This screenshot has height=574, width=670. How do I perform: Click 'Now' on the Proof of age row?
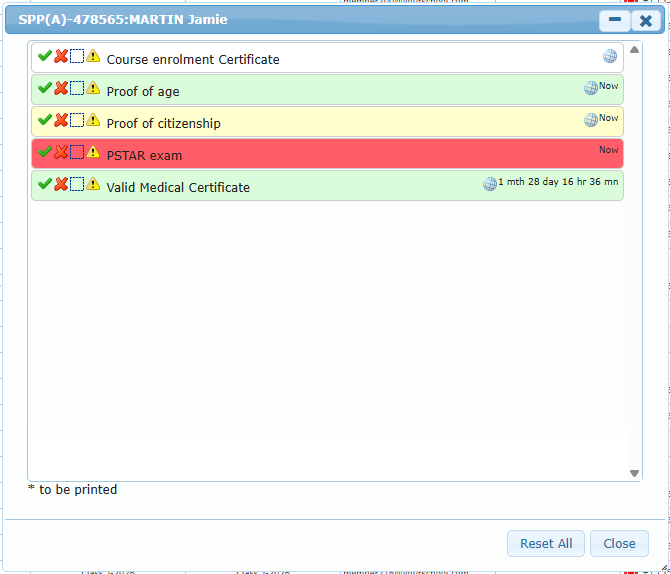click(x=608, y=86)
